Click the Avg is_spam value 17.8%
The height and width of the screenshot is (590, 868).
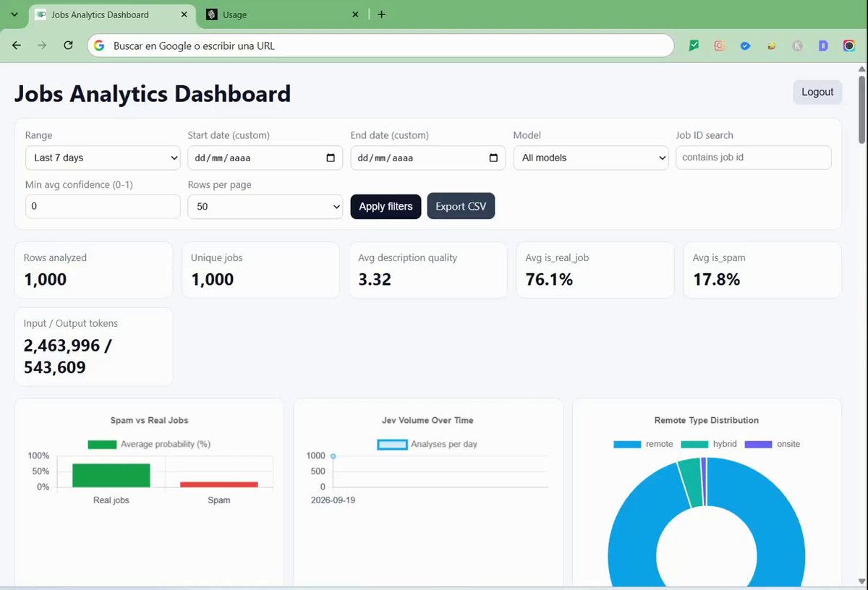pos(716,280)
